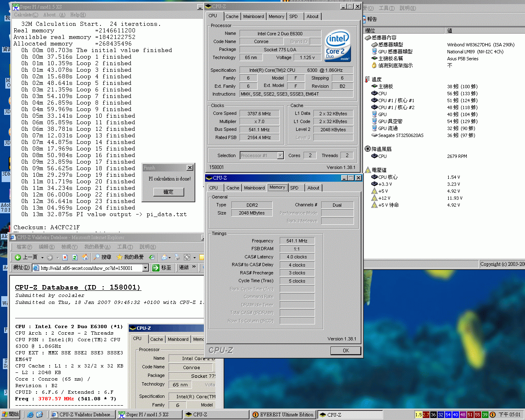Expand the 連結 links chevron in IE
The width and height of the screenshot is (525, 420).
[194, 267]
